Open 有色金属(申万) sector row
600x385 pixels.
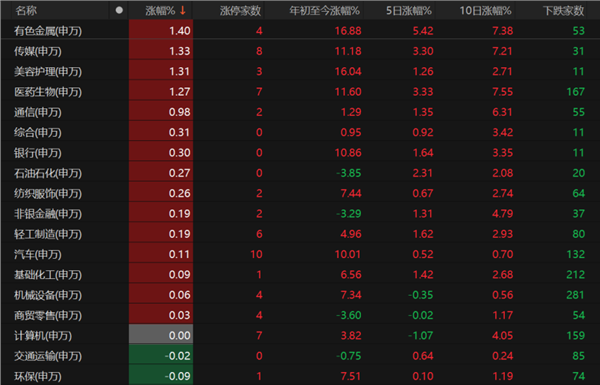point(300,31)
